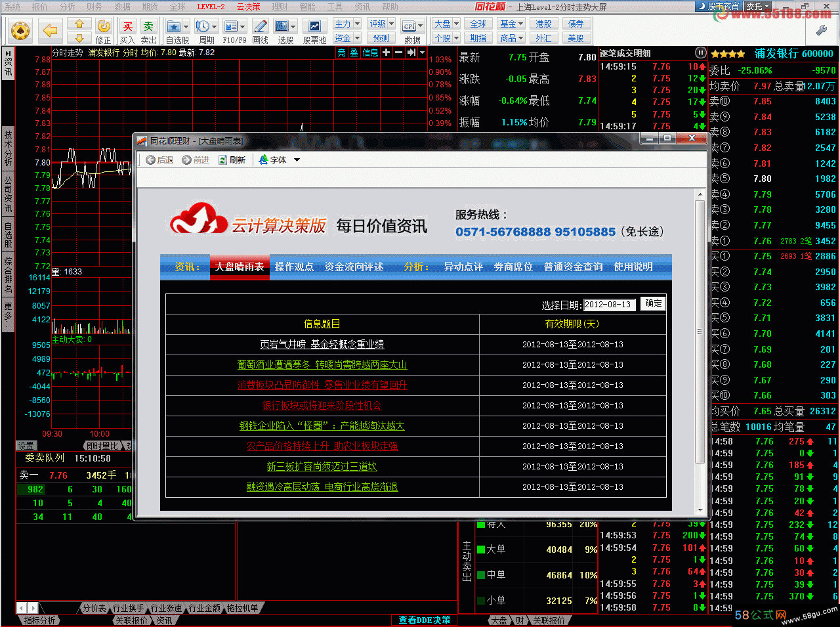Click 查看DDE决策 link
Viewport: 840px width, 627px height.
coord(425,620)
